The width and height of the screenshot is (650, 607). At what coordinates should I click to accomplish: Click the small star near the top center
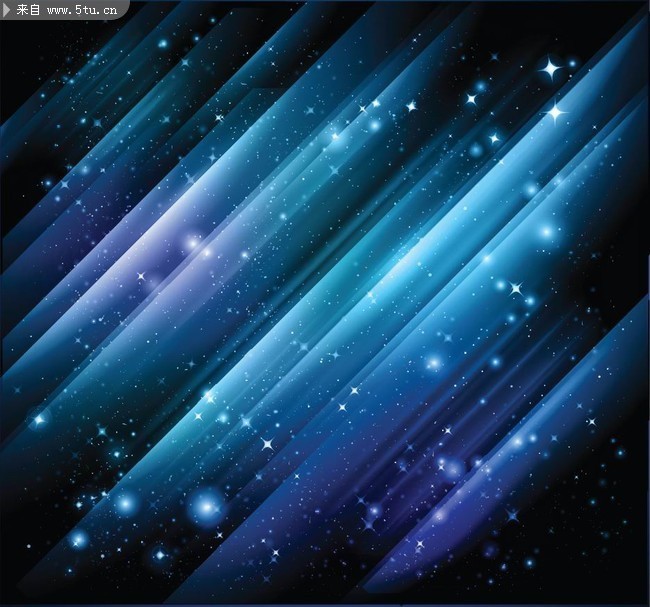click(x=411, y=105)
